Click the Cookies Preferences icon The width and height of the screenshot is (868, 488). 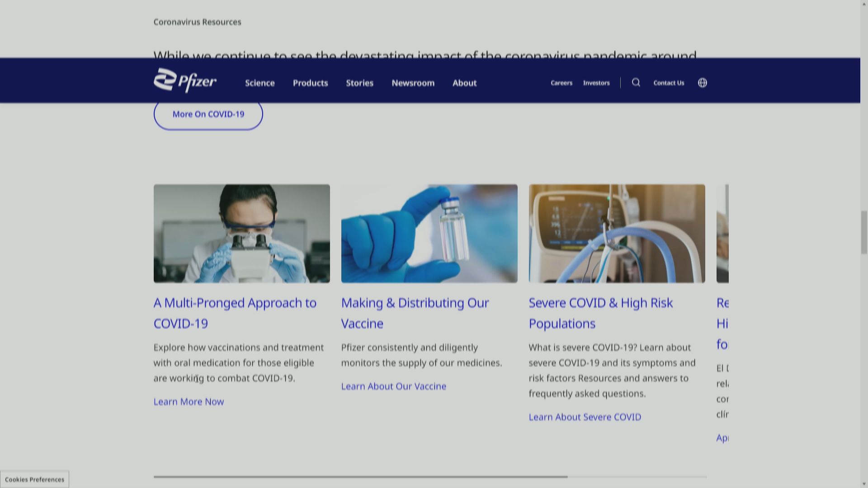(34, 479)
